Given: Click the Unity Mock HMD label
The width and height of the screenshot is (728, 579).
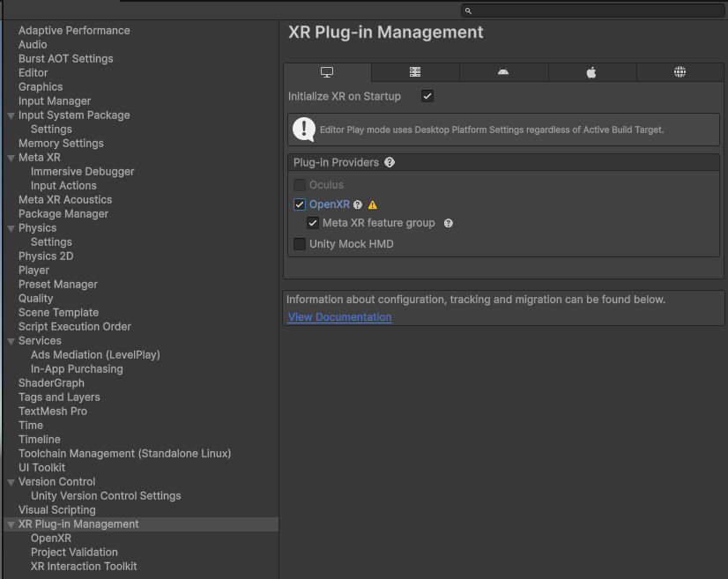Looking at the screenshot, I should pos(351,244).
